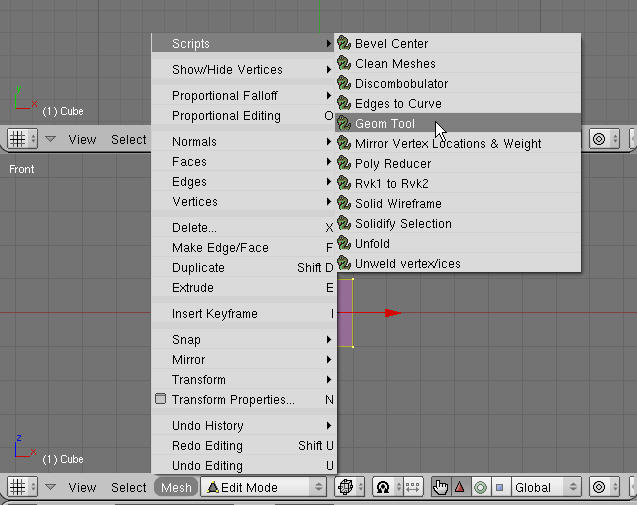Screen dimensions: 637x505
Task: Run Mirror Vertex Locations & Weight script
Action: point(458,143)
